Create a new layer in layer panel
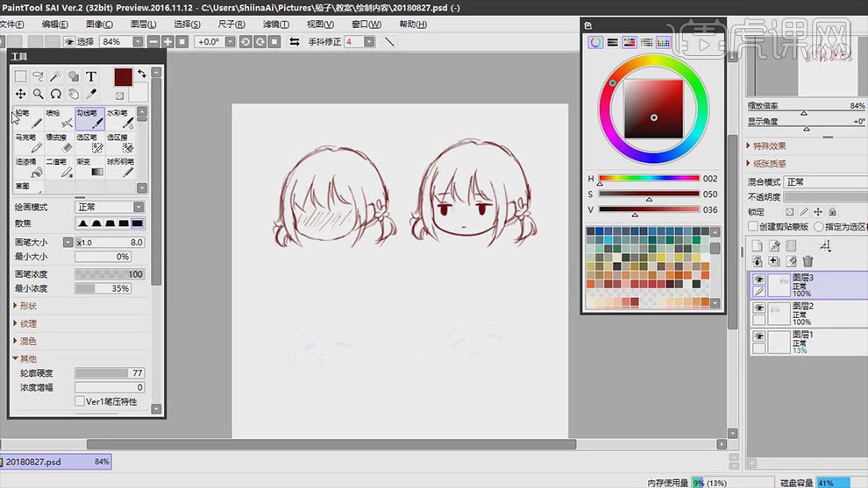This screenshot has height=488, width=868. (757, 245)
